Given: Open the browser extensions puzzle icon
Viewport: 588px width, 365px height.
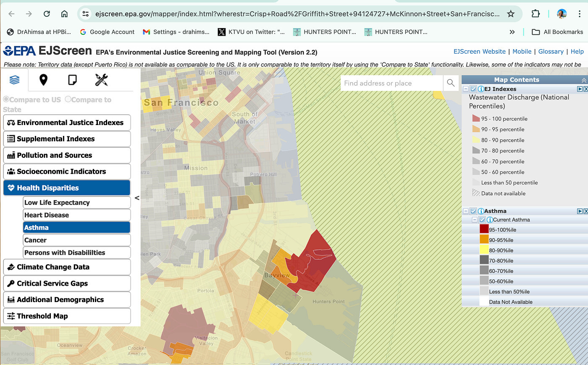Looking at the screenshot, I should tap(535, 14).
